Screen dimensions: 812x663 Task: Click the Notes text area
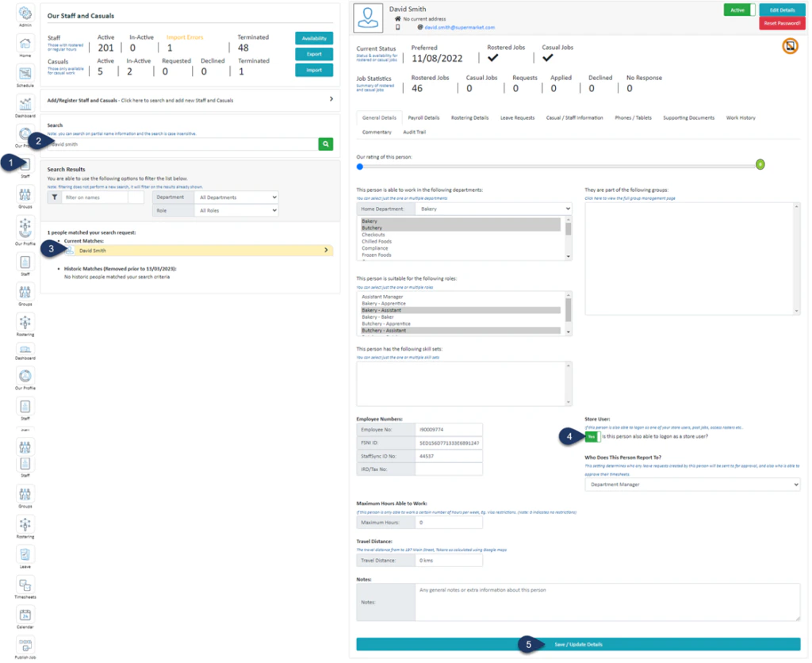[607, 603]
